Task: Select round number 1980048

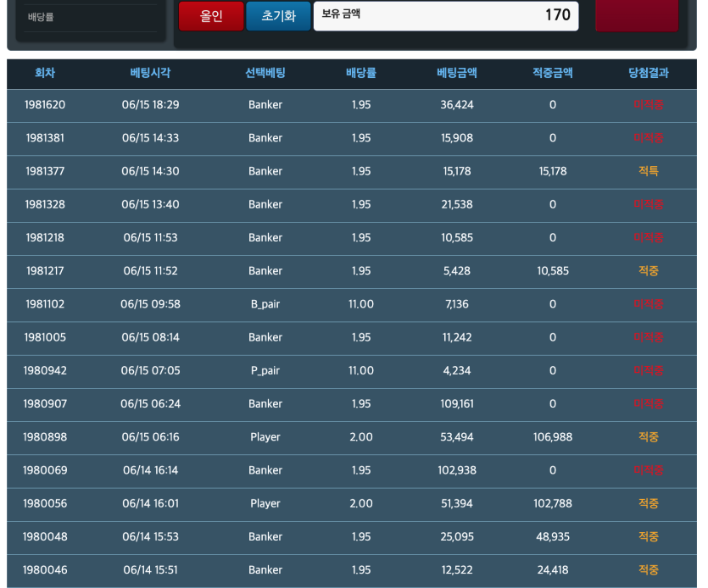Action: click(x=45, y=536)
